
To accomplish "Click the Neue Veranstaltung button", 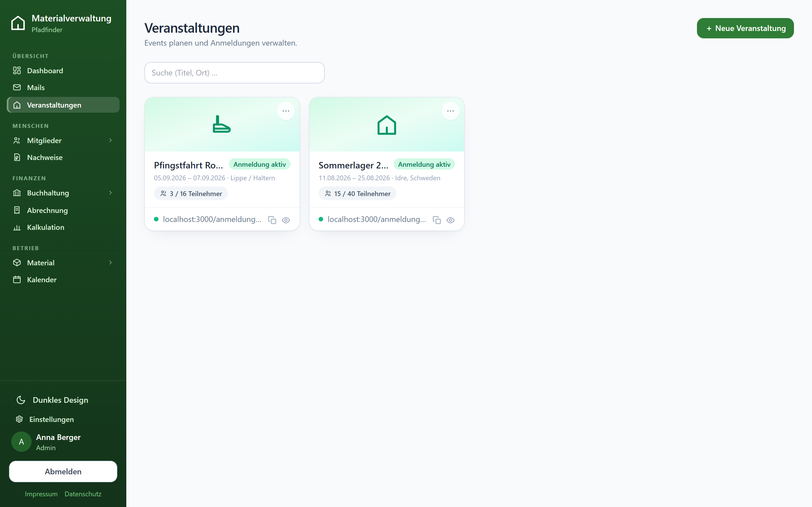I will coord(745,28).
